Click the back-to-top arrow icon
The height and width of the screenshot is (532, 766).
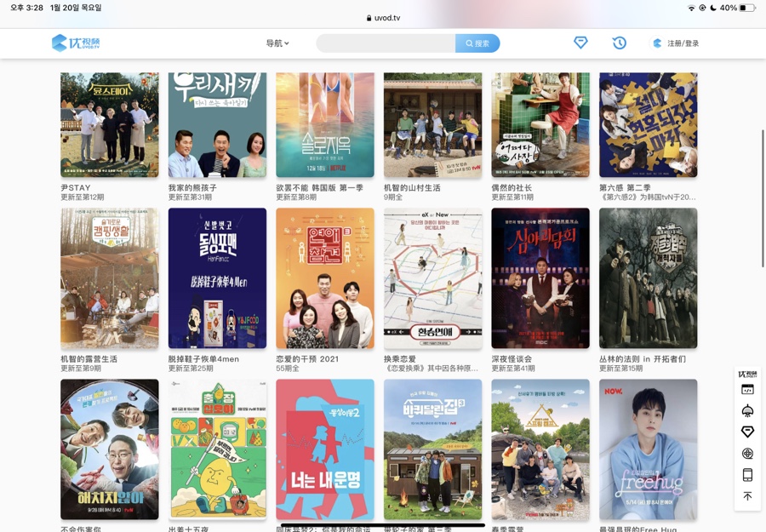coord(747,496)
